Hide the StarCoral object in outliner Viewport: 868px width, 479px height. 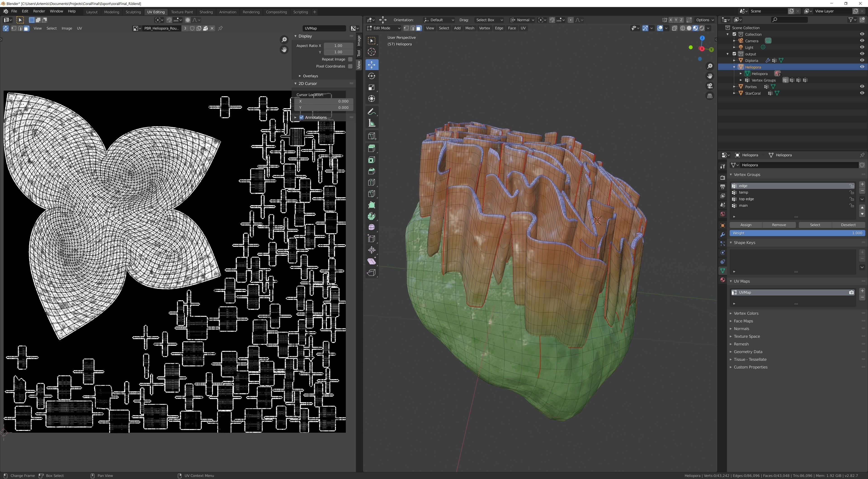pyautogui.click(x=862, y=93)
